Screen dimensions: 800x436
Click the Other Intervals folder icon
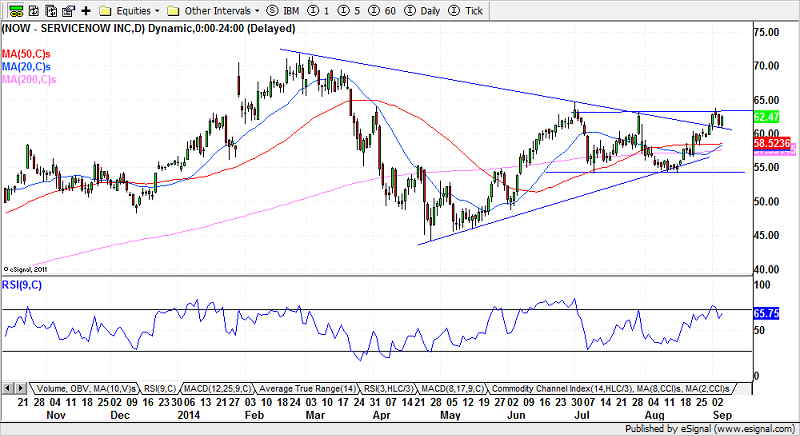click(173, 11)
